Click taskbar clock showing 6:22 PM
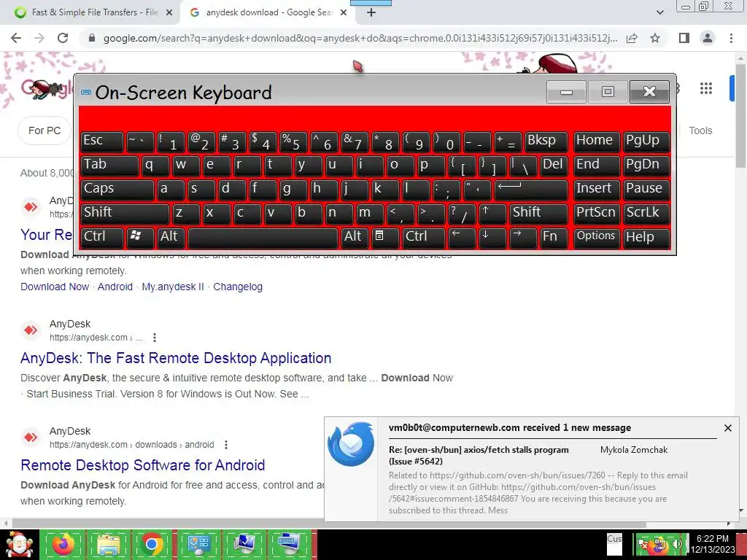Image resolution: width=747 pixels, height=560 pixels. 713,544
